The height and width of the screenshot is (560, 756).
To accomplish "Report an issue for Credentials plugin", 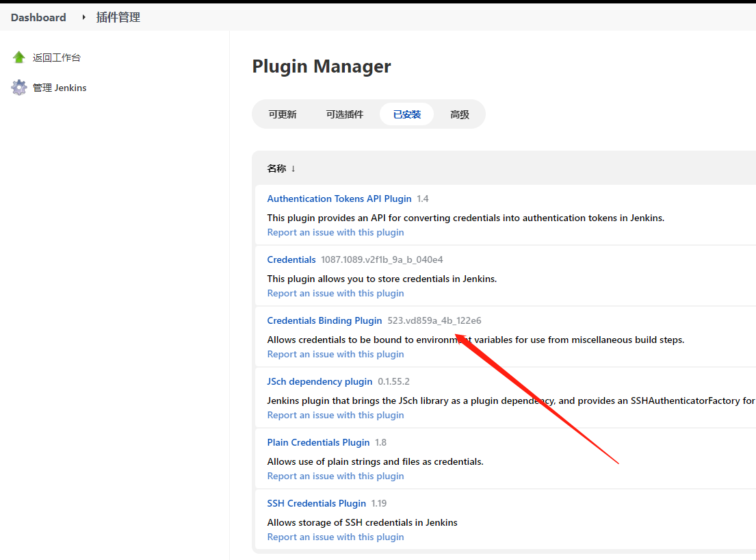I will [x=335, y=293].
